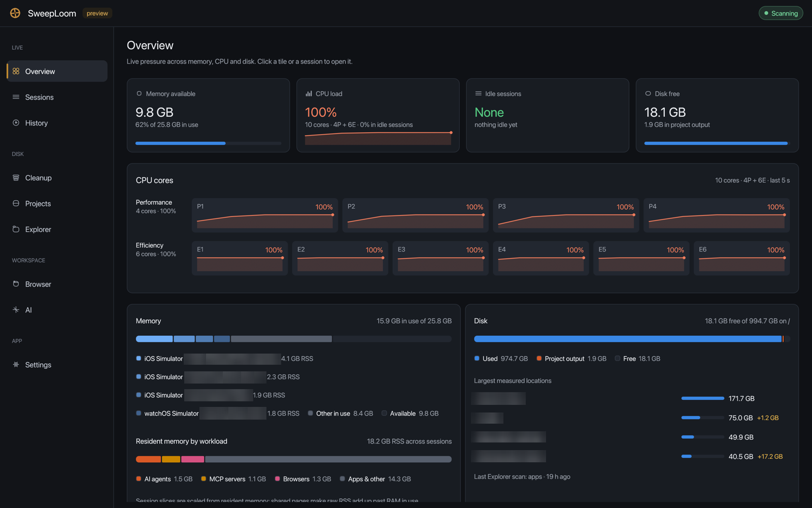
Task: Click the Cleanup stack icon
Action: [x=16, y=178]
